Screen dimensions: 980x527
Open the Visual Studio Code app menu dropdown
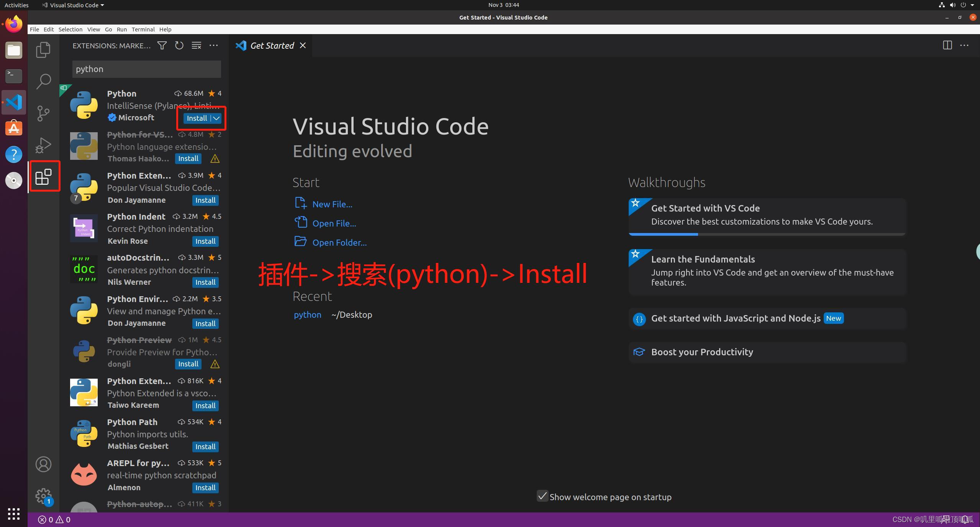(x=74, y=5)
